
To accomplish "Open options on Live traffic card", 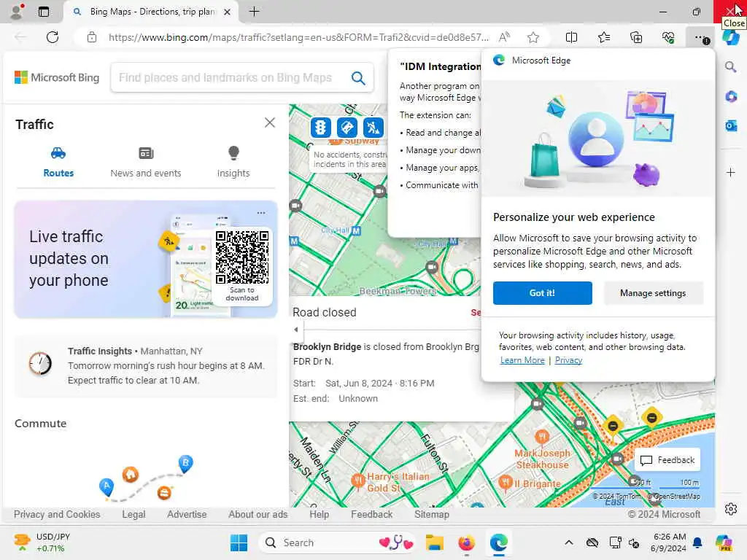I will click(x=261, y=213).
